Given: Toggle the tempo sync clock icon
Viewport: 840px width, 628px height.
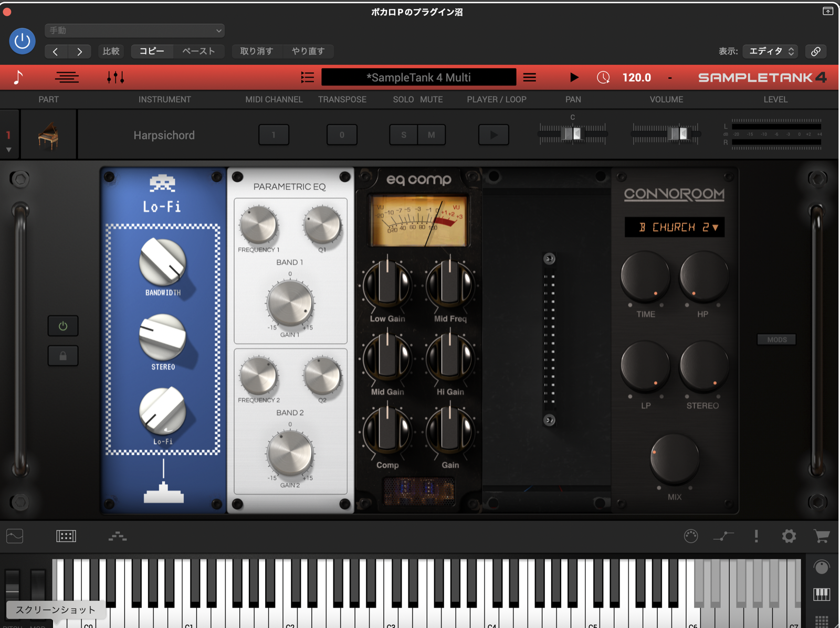Looking at the screenshot, I should 603,78.
